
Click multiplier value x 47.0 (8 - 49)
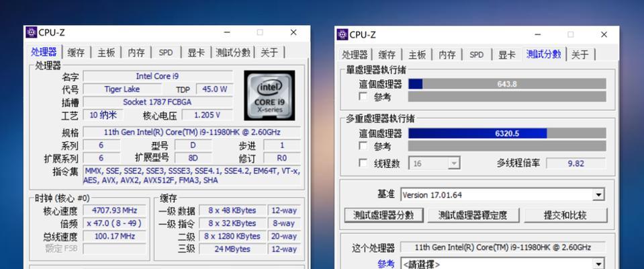115,223
